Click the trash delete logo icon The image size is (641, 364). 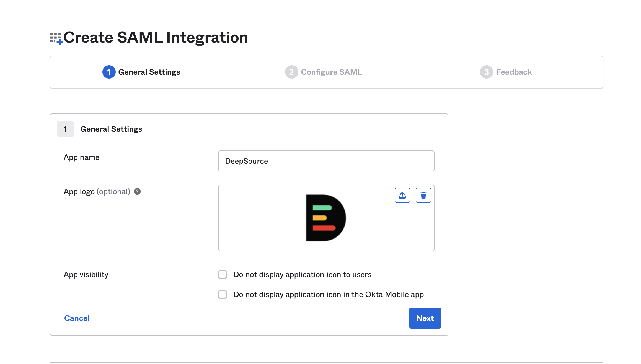(x=423, y=195)
